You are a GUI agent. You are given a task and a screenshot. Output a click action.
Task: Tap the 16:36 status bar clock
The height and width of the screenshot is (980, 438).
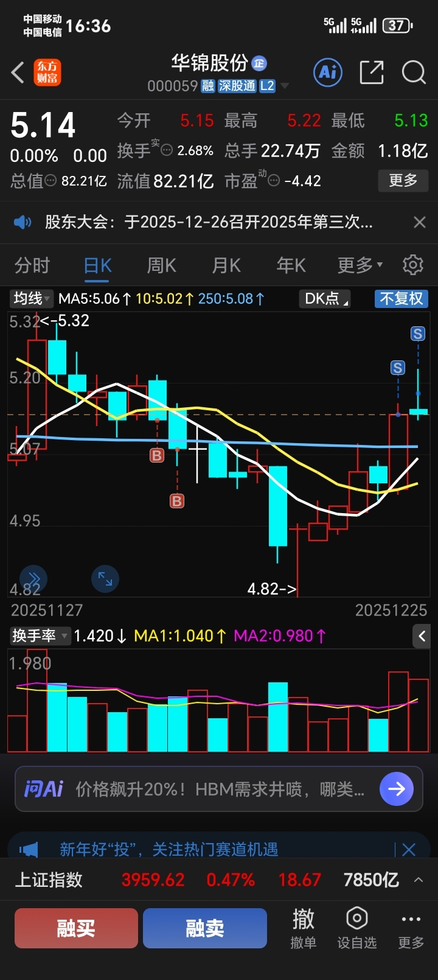coord(89,26)
